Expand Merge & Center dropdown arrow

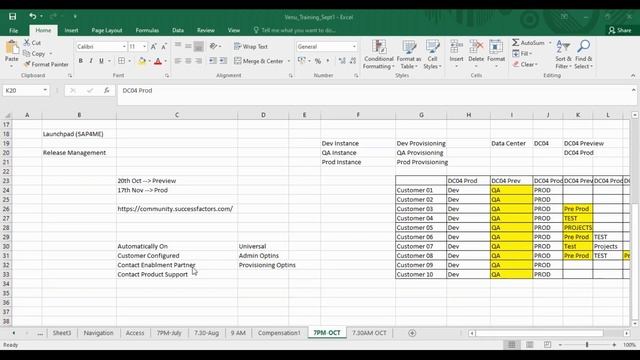pyautogui.click(x=289, y=61)
